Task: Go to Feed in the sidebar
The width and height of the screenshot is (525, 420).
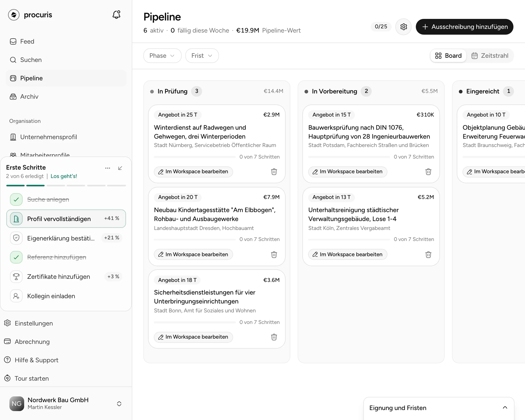Action: (66, 41)
